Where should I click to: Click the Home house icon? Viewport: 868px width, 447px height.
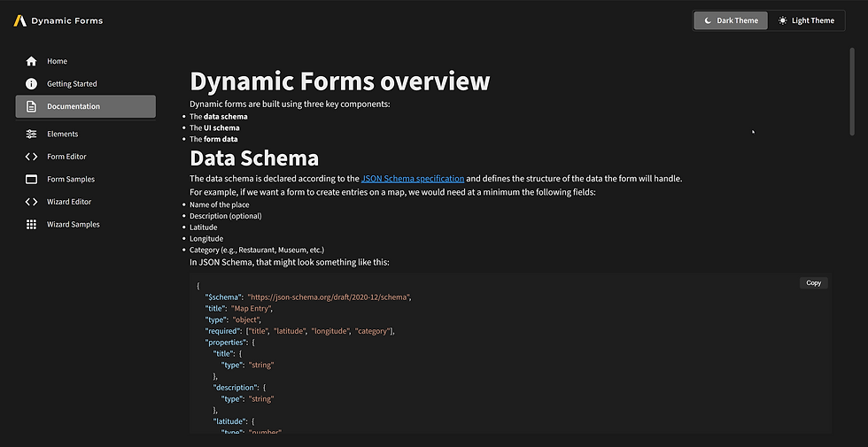pos(32,61)
